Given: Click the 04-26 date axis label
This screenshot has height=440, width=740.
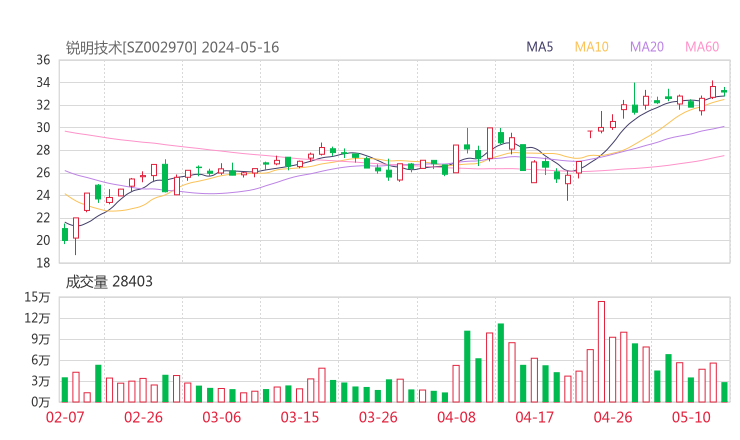Looking at the screenshot, I should (x=613, y=417).
